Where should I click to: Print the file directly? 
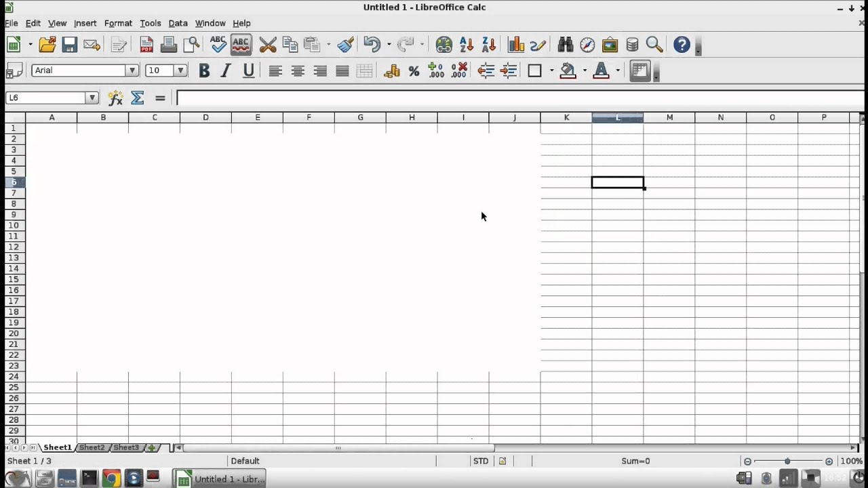pyautogui.click(x=169, y=45)
